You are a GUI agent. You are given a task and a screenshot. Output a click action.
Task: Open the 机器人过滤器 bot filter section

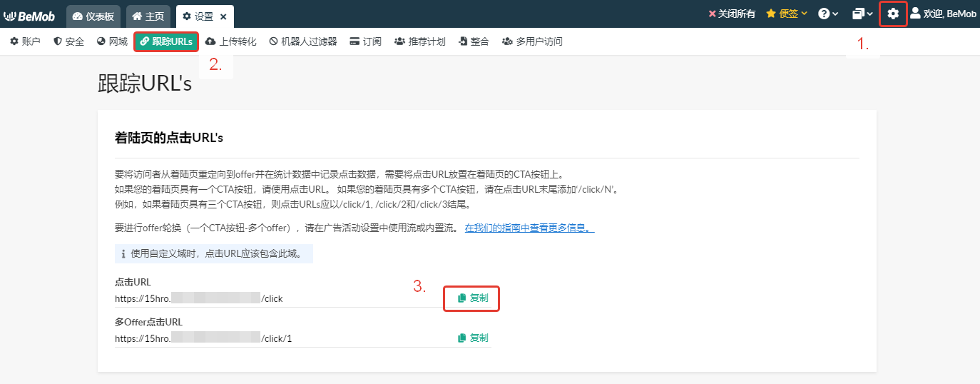coord(303,41)
